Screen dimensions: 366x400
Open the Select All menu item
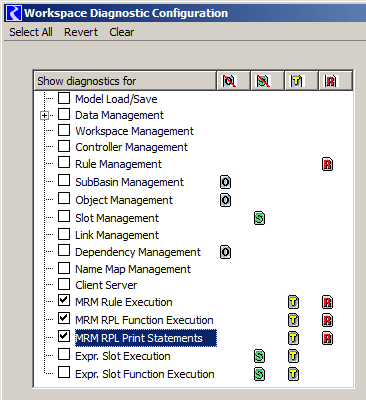tap(31, 32)
